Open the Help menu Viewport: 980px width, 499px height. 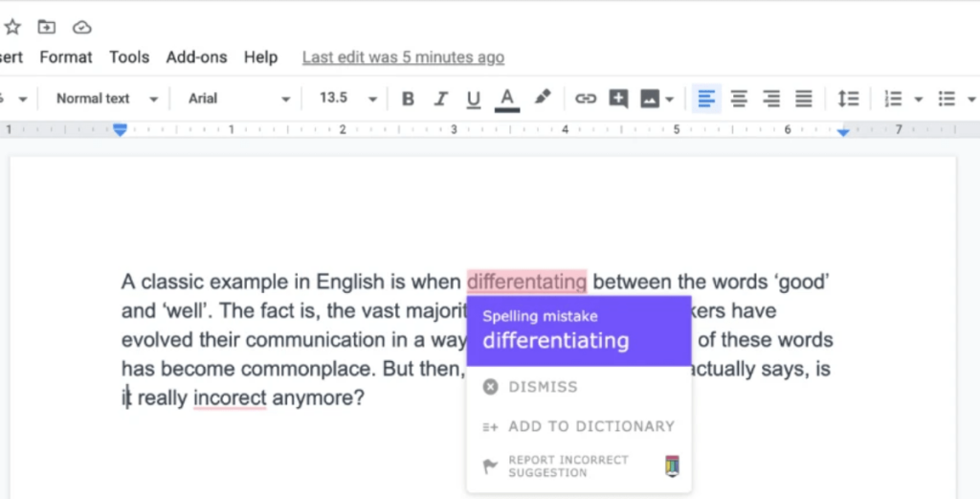[x=260, y=57]
